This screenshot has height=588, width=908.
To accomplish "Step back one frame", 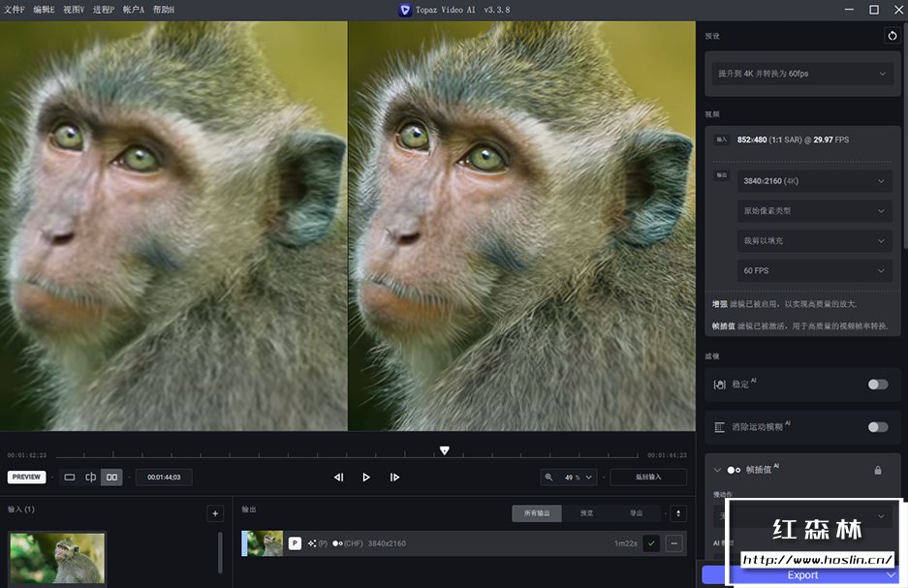I will [x=338, y=478].
